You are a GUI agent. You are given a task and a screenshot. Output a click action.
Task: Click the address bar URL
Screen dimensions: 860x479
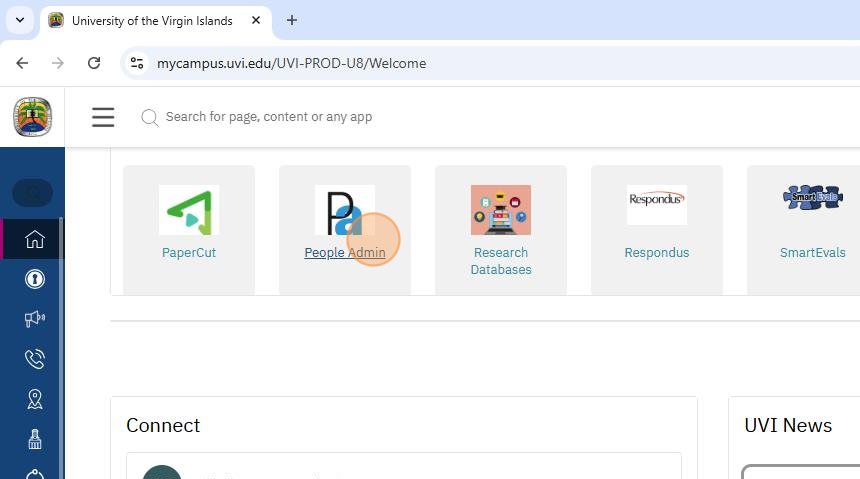pos(291,63)
